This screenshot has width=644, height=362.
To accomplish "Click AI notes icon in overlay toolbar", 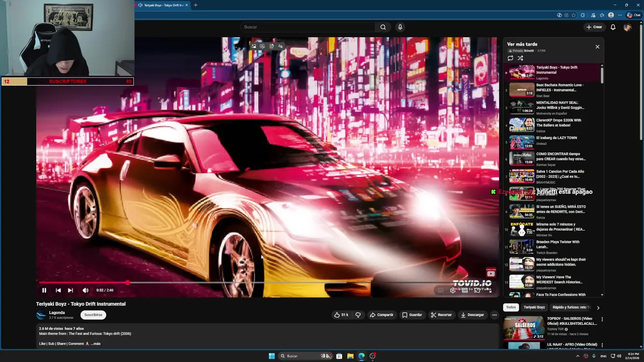I will [271, 46].
